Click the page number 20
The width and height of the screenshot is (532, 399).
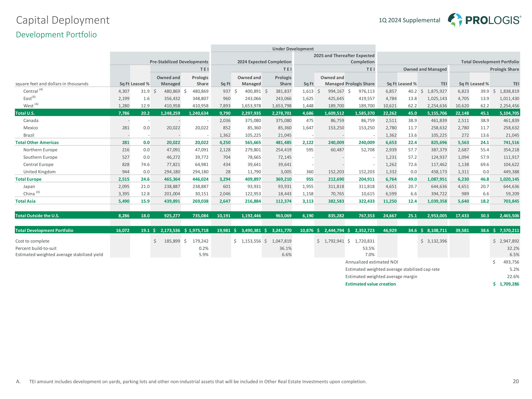pos(516,381)
